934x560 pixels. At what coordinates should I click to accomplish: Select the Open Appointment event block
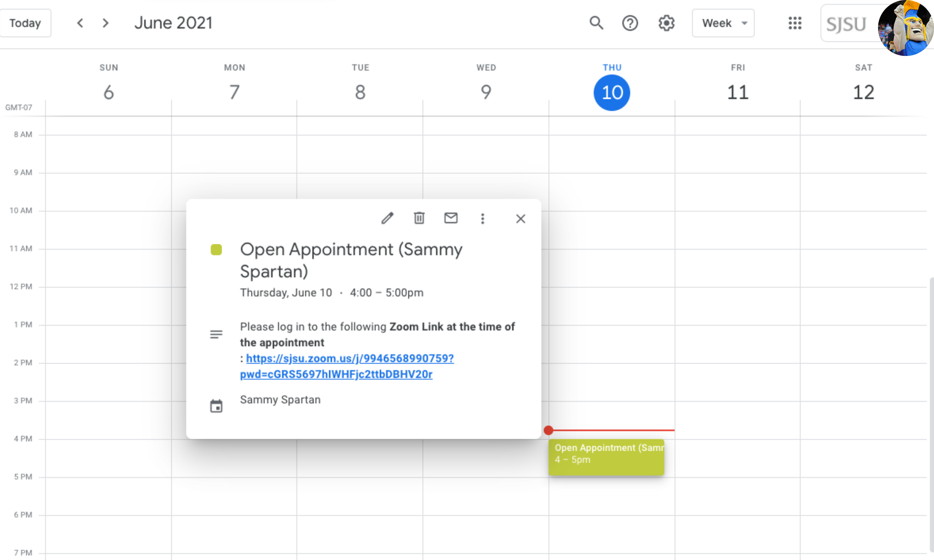pos(606,457)
